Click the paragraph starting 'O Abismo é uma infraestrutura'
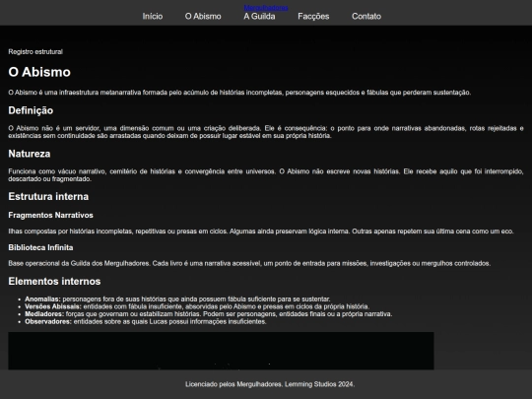Viewport: 532px width, 399px height. coord(239,93)
